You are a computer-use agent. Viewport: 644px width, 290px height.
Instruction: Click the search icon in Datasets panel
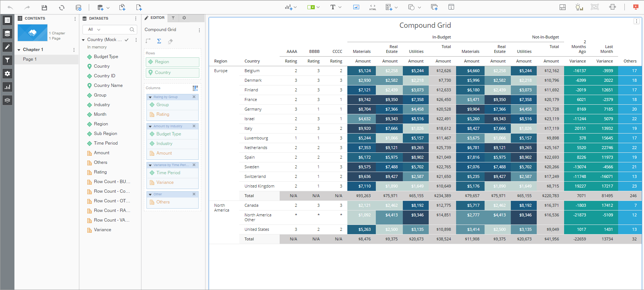[x=132, y=30]
